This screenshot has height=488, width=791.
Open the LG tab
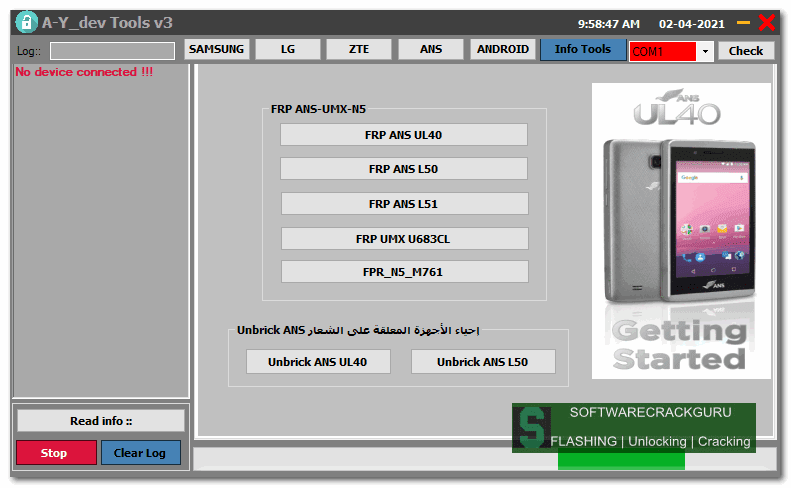[288, 49]
